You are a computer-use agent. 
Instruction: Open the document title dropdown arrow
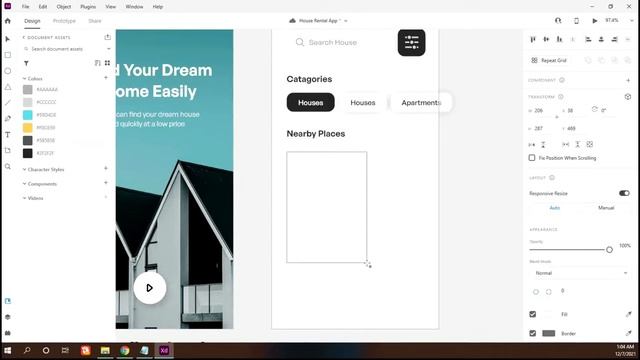click(346, 21)
